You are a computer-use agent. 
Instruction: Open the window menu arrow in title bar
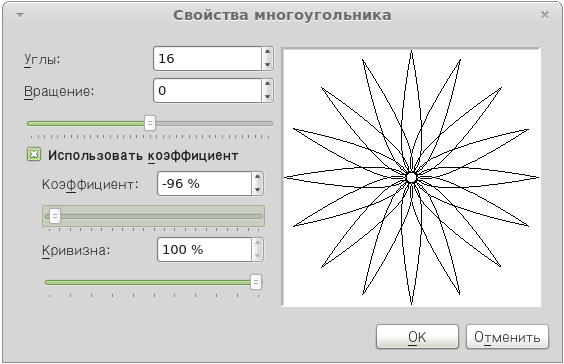pos(20,15)
